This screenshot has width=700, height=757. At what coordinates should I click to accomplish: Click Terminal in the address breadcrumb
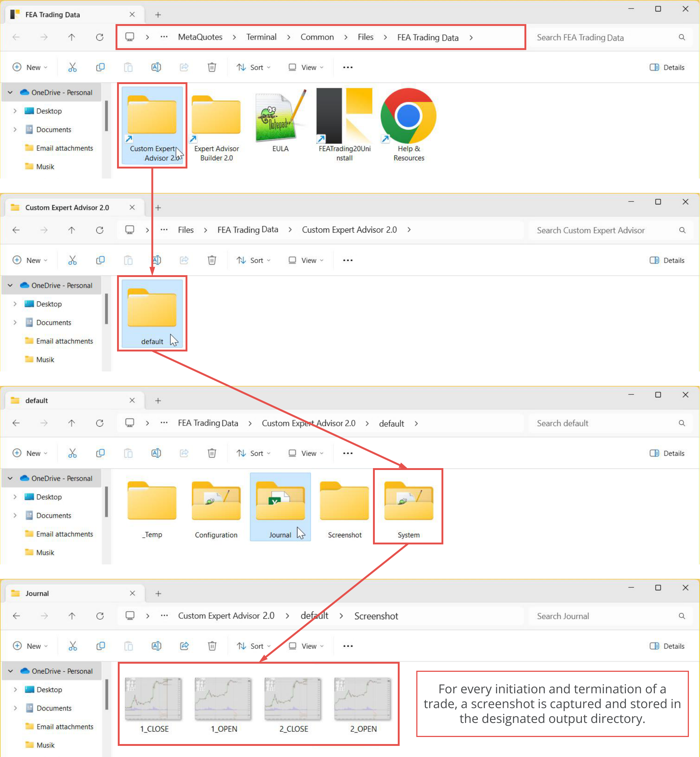point(261,37)
